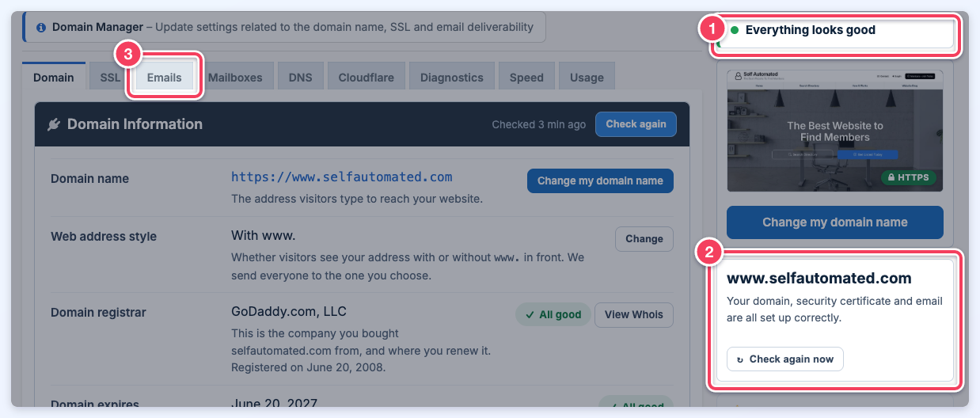Viewport: 980px width, 418px height.
Task: Go to the DNS tab
Action: pos(300,78)
